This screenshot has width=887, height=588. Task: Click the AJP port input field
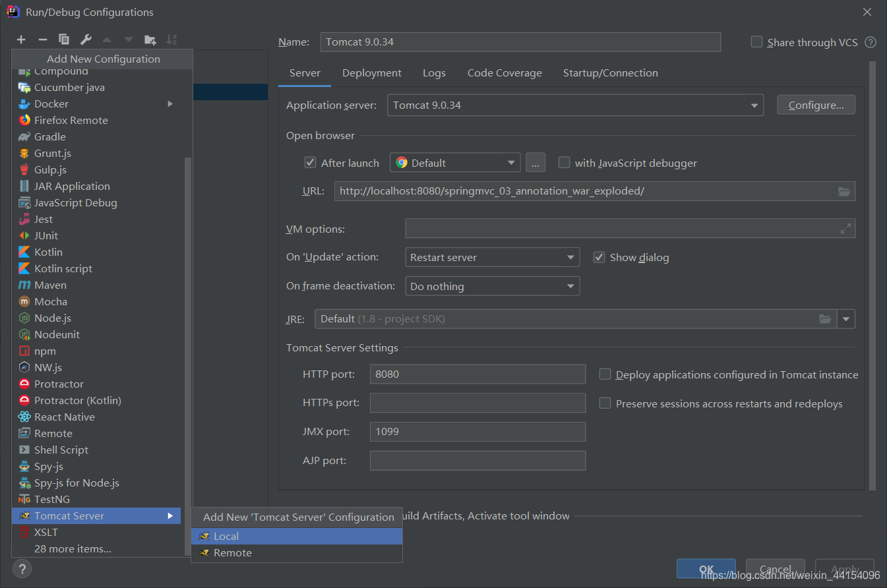[478, 461]
